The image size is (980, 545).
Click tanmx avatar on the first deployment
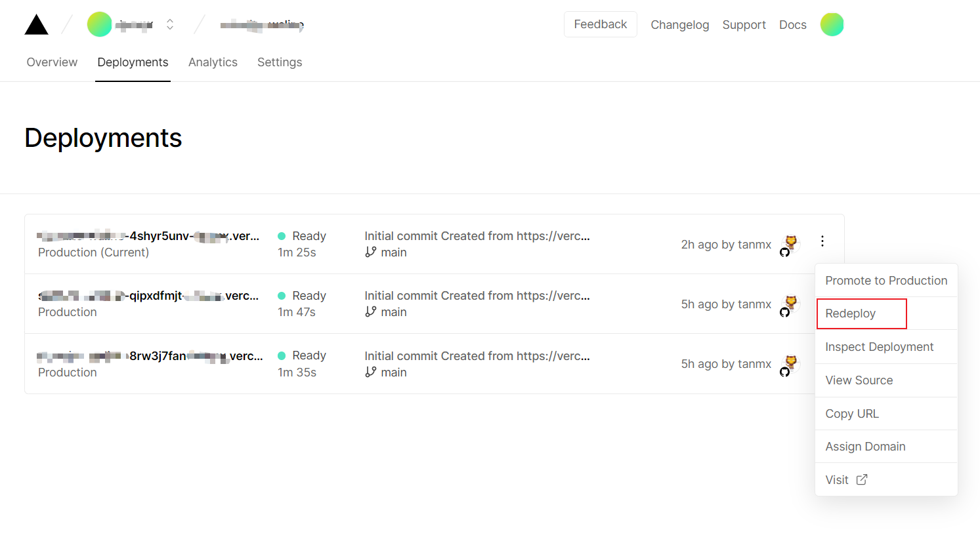coord(790,244)
